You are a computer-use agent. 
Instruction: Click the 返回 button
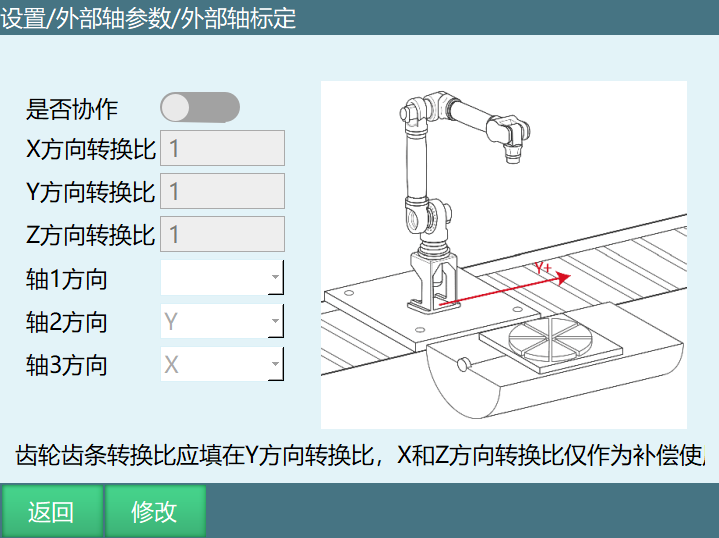pyautogui.click(x=51, y=511)
